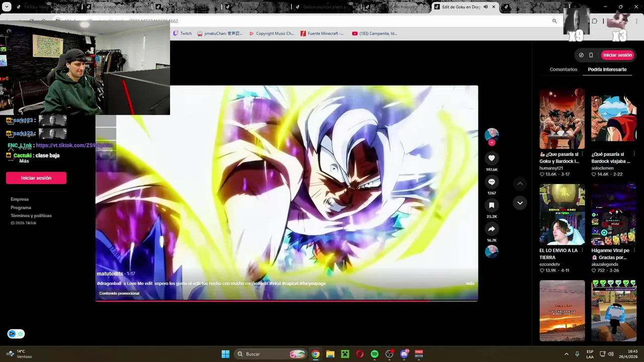The width and height of the screenshot is (644, 362).
Task: Open more options for humansyt21 video
Action: point(582,154)
